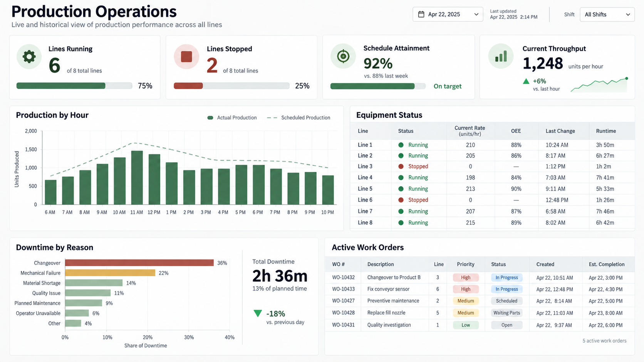Click the 6 AM production bar

tap(50, 192)
